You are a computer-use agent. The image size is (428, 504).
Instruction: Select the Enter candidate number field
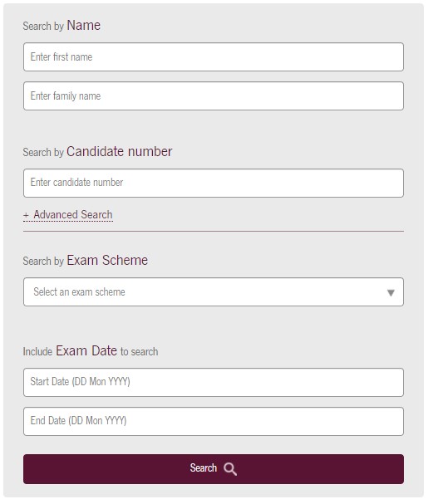[x=214, y=183]
